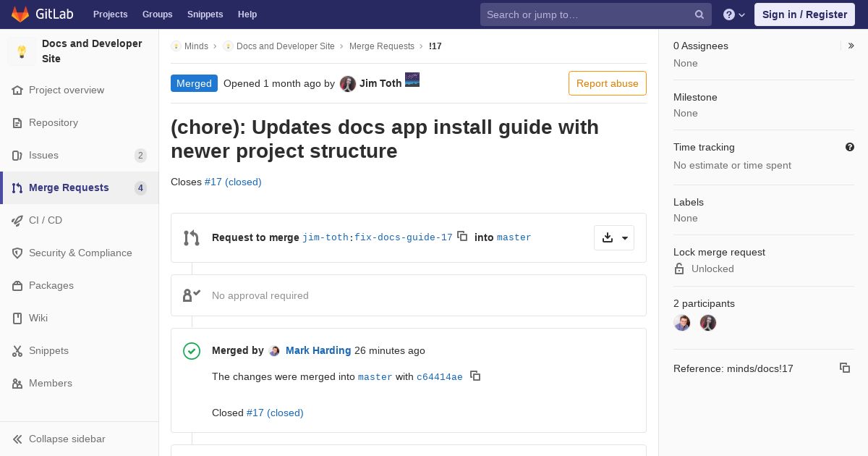Viewport: 868px width, 456px height.
Task: Open #17 (closed) after Closed text
Action: coord(275,413)
